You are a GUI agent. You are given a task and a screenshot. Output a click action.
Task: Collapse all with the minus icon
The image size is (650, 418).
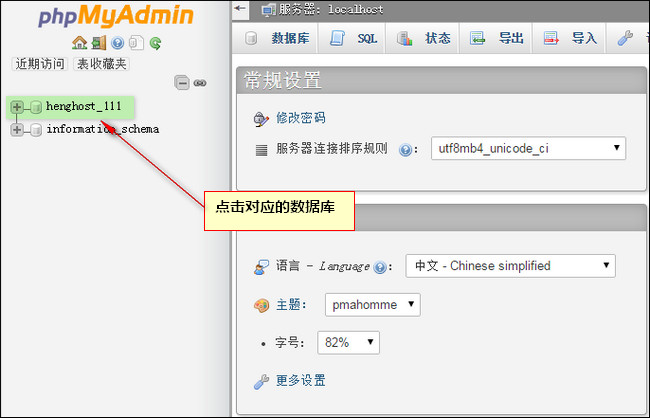pos(182,83)
